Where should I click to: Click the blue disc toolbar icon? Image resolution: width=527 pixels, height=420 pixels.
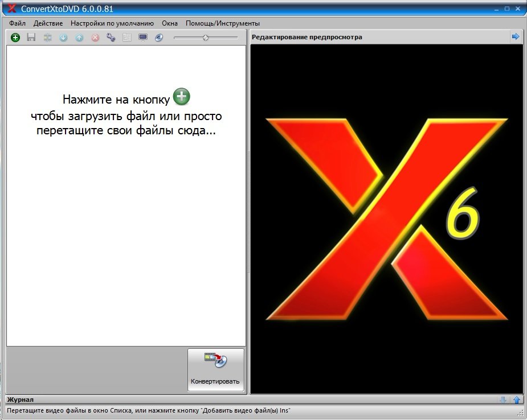[x=159, y=38]
